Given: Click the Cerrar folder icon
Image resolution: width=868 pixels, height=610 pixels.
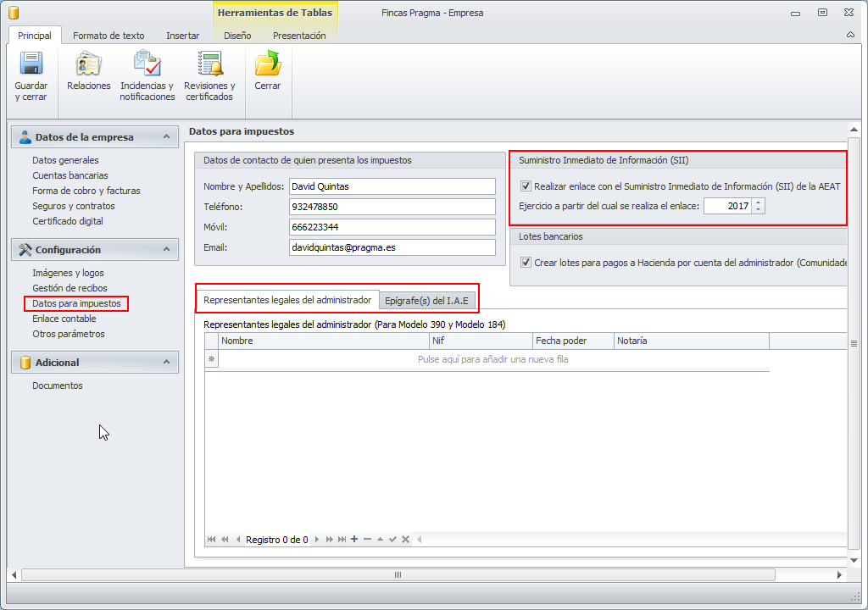Looking at the screenshot, I should 268,63.
